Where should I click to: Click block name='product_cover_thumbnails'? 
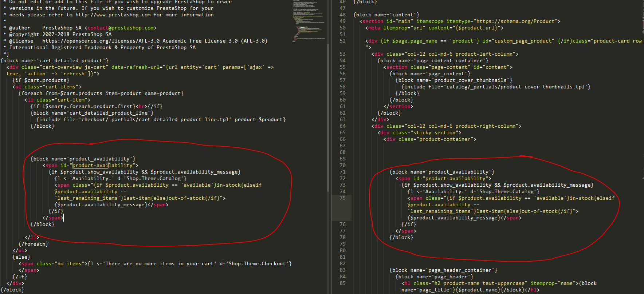pyautogui.click(x=454, y=80)
